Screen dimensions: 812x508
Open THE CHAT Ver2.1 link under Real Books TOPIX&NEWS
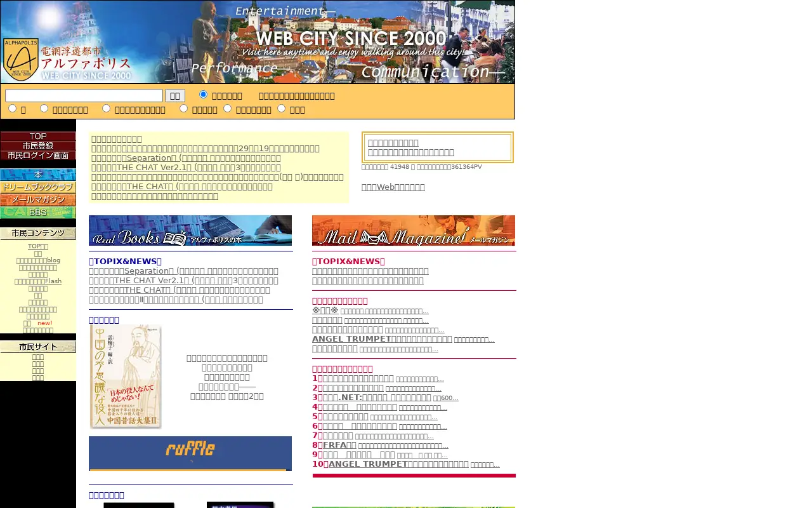click(x=183, y=281)
